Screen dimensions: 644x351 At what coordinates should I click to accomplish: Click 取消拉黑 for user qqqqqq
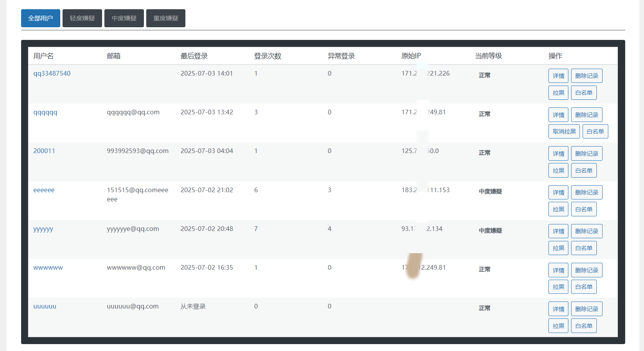coord(564,132)
